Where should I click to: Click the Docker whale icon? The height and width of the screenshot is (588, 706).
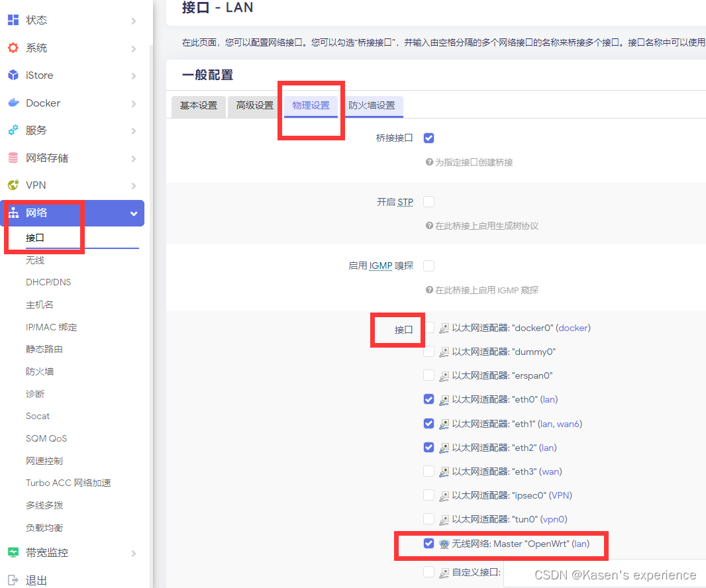tap(13, 103)
